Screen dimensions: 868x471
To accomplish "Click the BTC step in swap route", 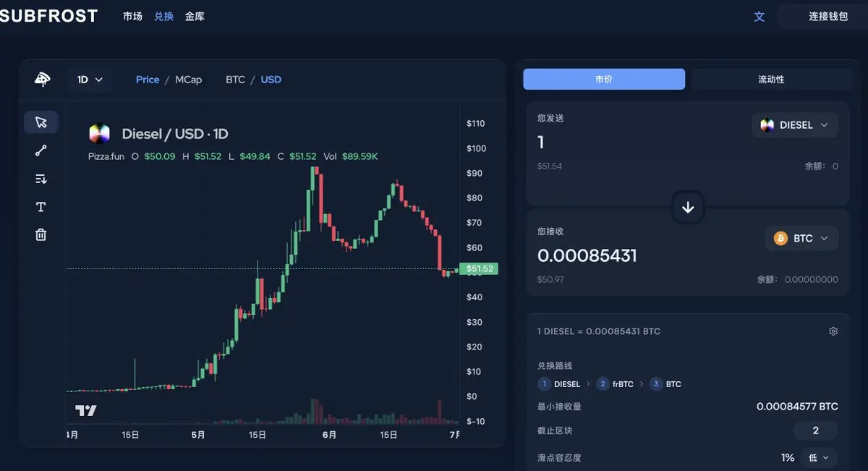I will 665,384.
